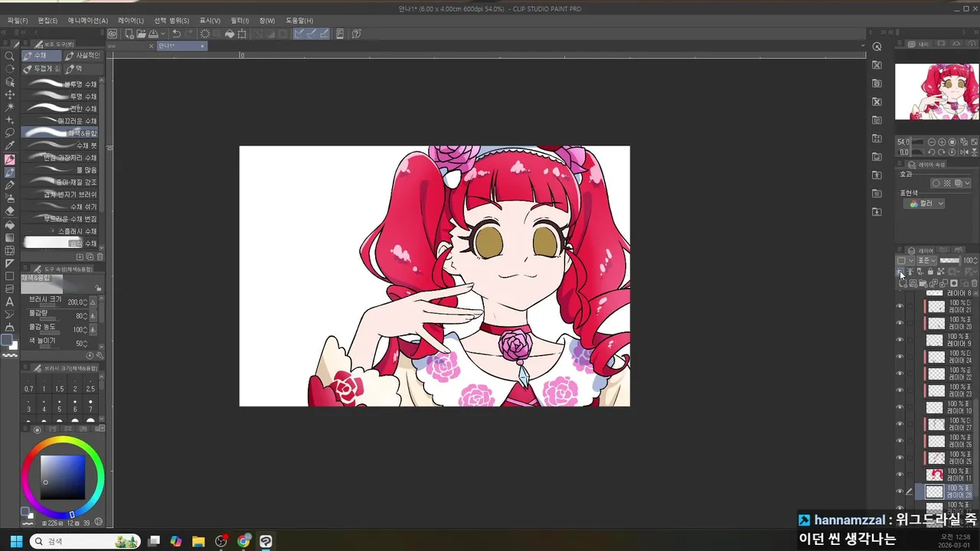This screenshot has width=980, height=551.
Task: Switch to the 안나1* canvas tab
Action: coord(181,46)
